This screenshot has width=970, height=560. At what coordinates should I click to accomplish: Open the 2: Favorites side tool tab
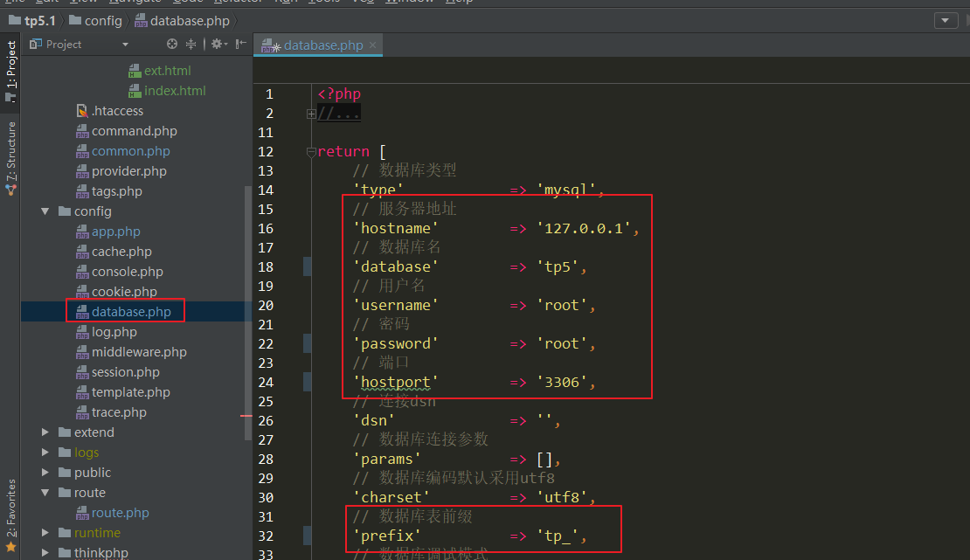(x=10, y=515)
